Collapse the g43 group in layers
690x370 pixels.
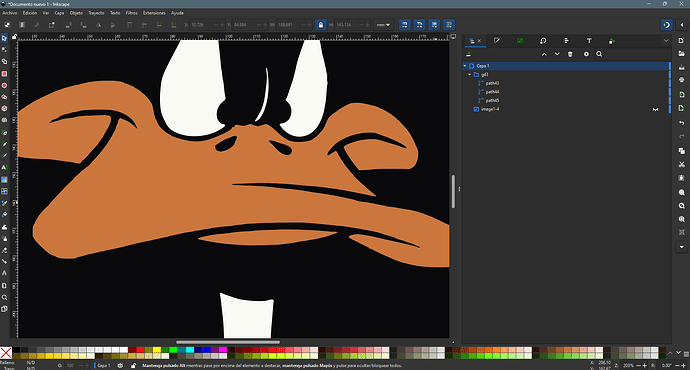(x=470, y=74)
